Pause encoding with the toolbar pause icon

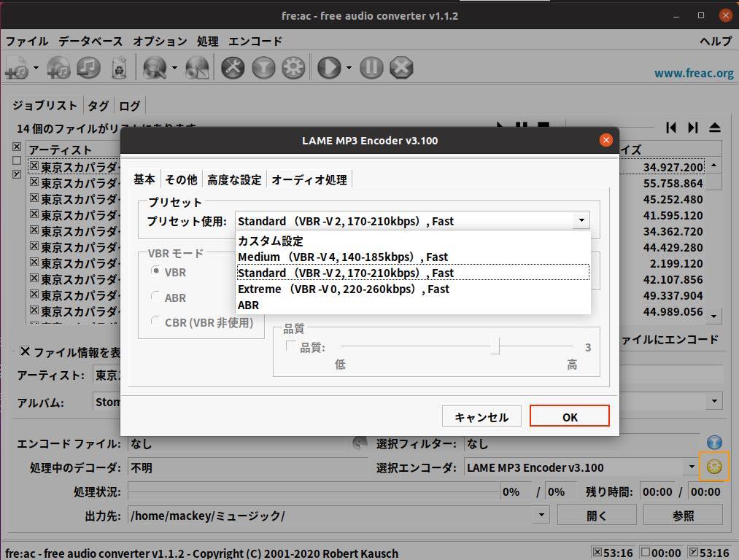371,68
